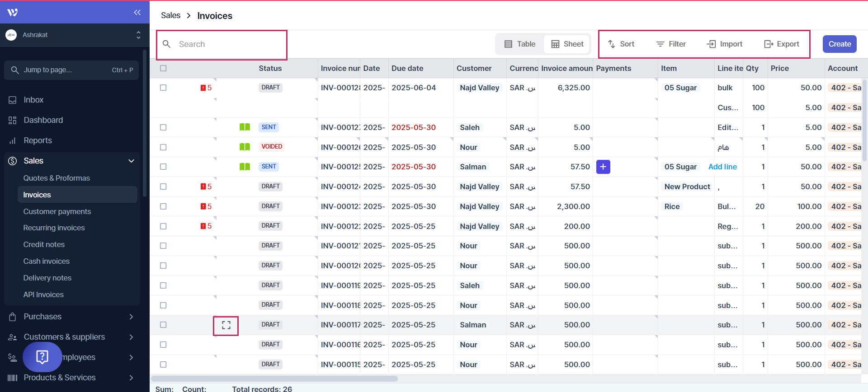
Task: Collapse the sidebar with double-chevron icon
Action: click(x=137, y=12)
